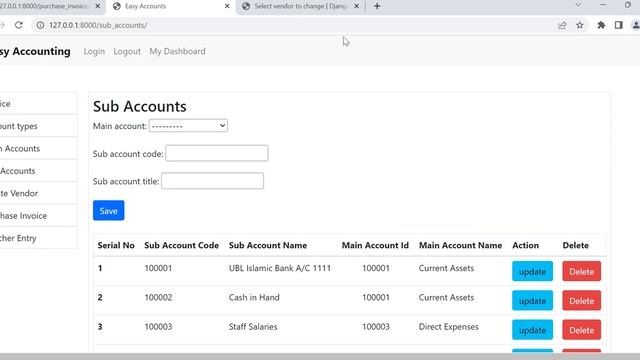Screen dimensions: 640x360
Task: Delete Staff Salaries row
Action: click(x=582, y=330)
